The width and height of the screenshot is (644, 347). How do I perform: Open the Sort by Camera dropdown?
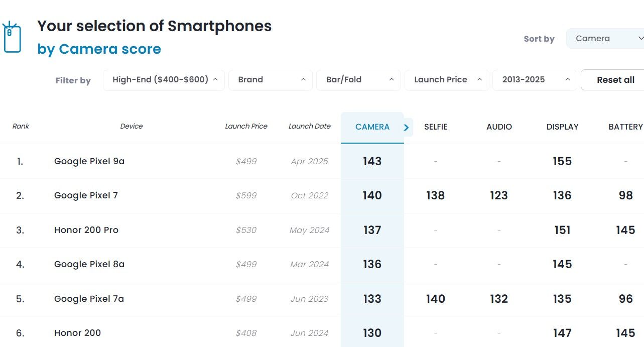605,39
